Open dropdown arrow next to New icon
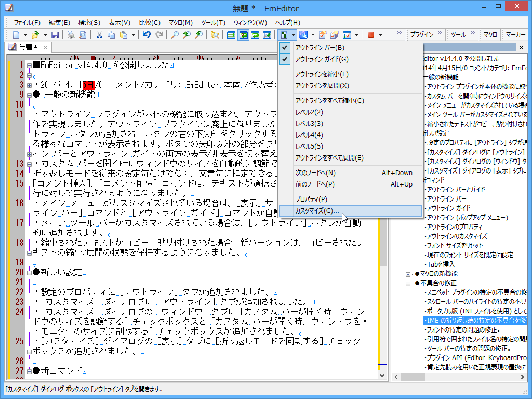This screenshot has height=399, width=532. click(x=25, y=35)
